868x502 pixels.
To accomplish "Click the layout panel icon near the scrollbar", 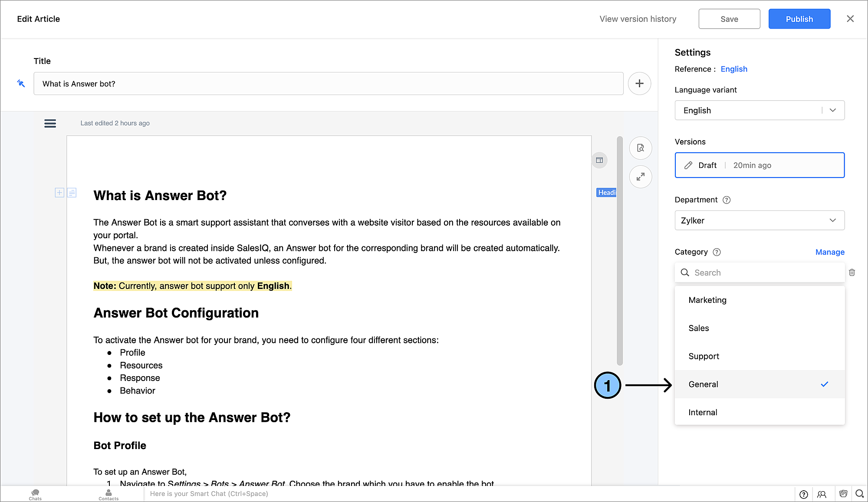I will click(x=599, y=160).
